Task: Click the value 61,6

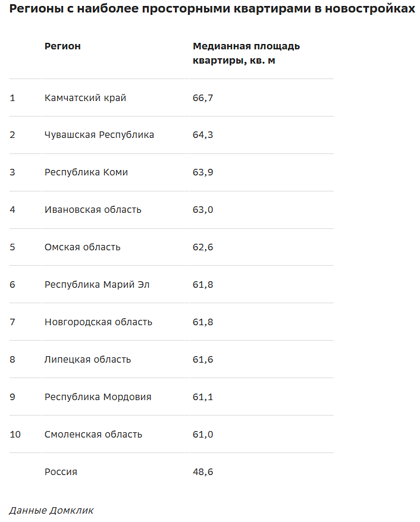Action: (x=203, y=360)
